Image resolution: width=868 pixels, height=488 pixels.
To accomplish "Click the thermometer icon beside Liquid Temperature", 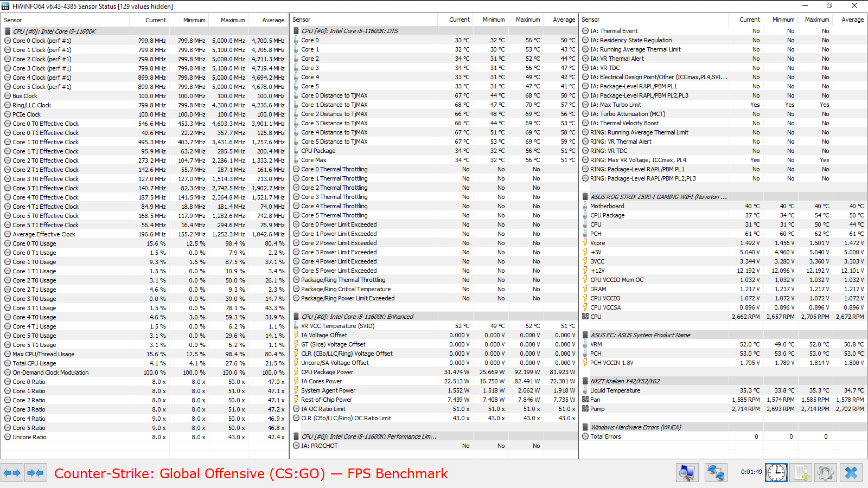I will 585,390.
